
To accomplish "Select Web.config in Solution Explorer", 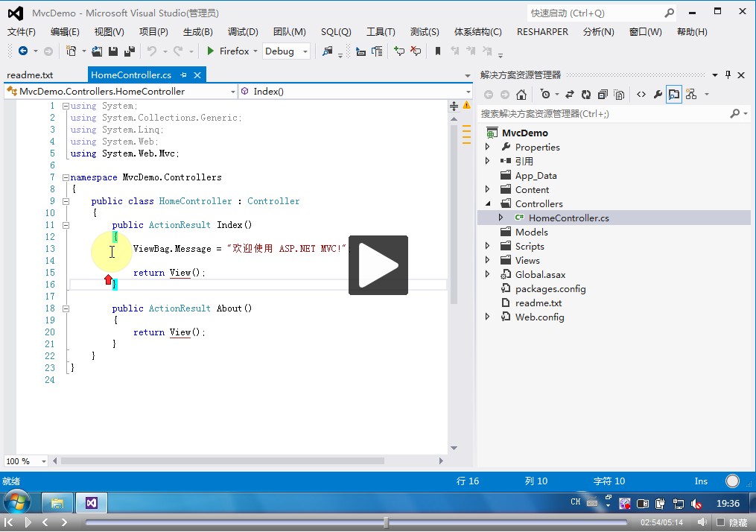I will (539, 317).
